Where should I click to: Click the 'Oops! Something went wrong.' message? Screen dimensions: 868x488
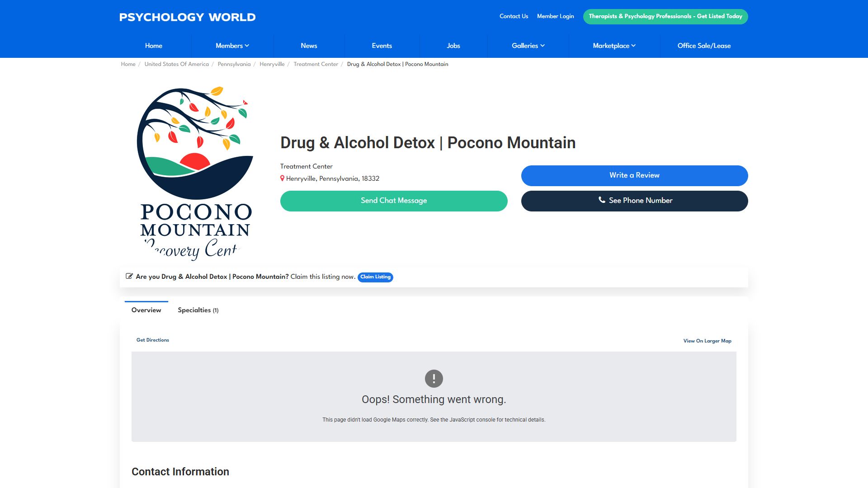click(x=434, y=399)
